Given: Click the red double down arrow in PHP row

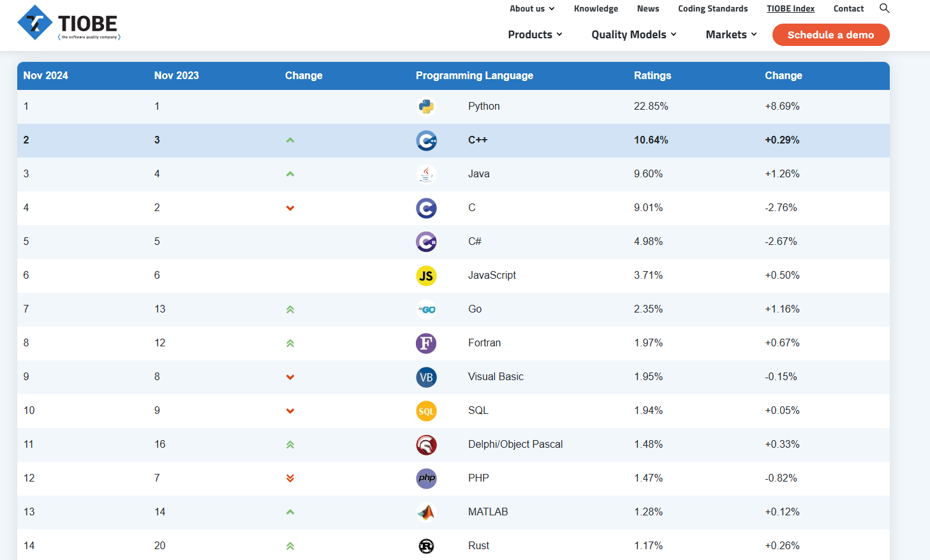Looking at the screenshot, I should (x=290, y=478).
